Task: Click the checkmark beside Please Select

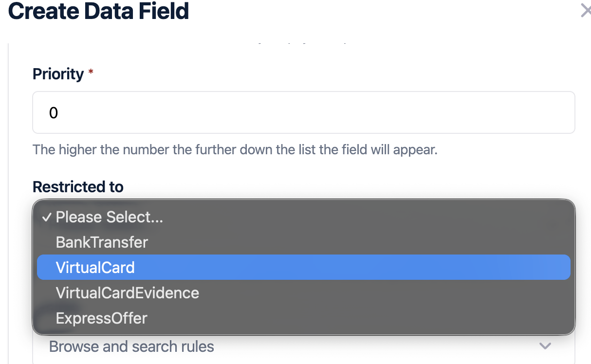Action: (x=47, y=218)
